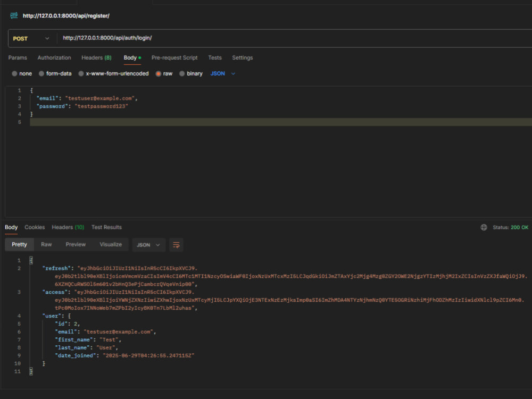The height and width of the screenshot is (399, 532).
Task: Open the JSON body type dropdown
Action: [x=222, y=73]
